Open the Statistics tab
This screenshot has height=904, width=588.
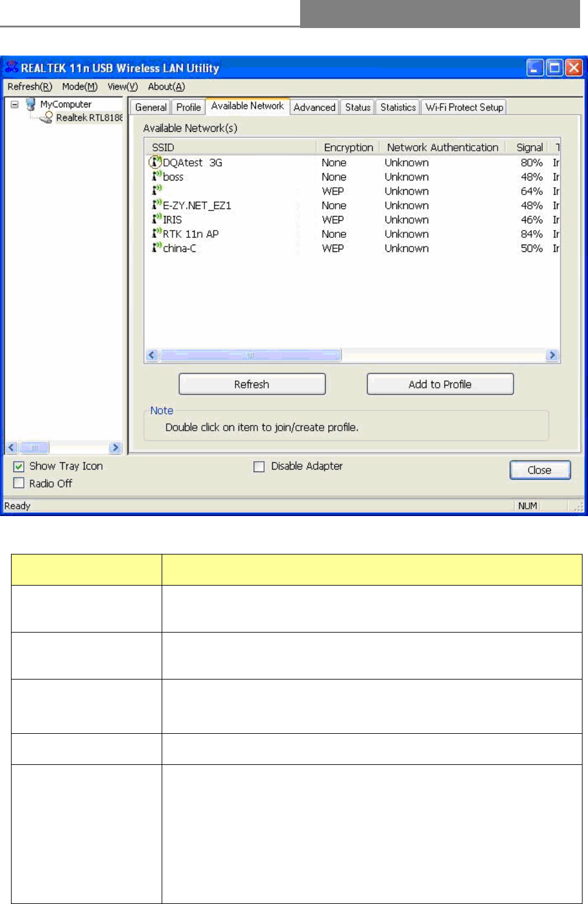coord(398,107)
